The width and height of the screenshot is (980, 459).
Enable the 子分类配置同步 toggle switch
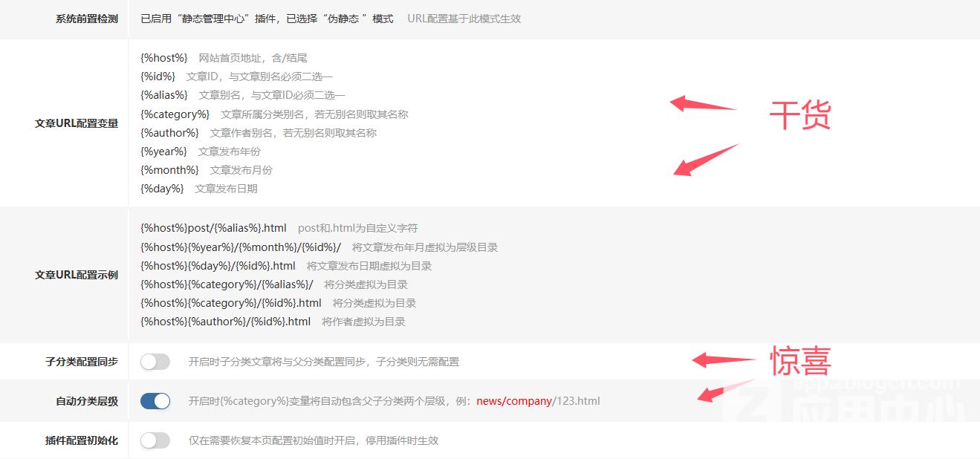click(155, 362)
